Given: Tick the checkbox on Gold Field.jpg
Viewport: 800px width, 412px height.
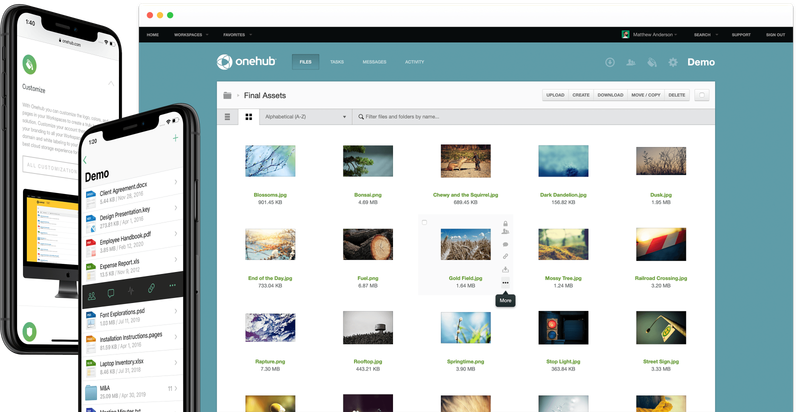Looking at the screenshot, I should [x=424, y=221].
